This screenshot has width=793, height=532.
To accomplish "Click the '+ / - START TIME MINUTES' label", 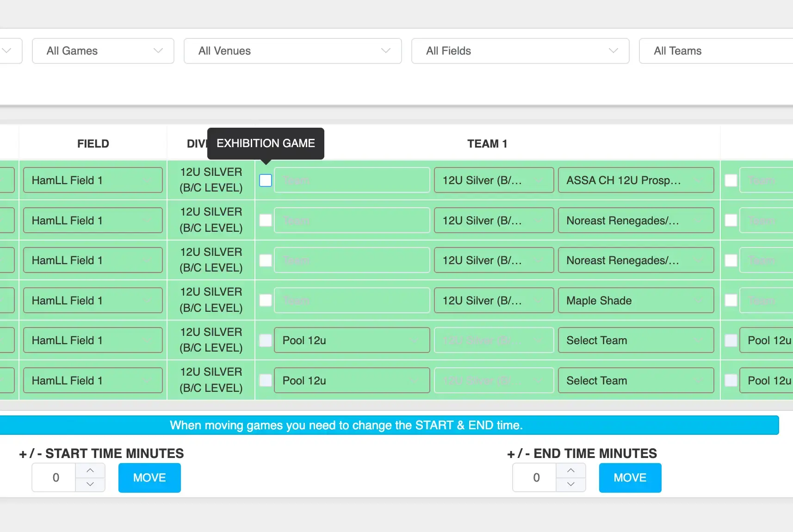I will click(x=101, y=453).
